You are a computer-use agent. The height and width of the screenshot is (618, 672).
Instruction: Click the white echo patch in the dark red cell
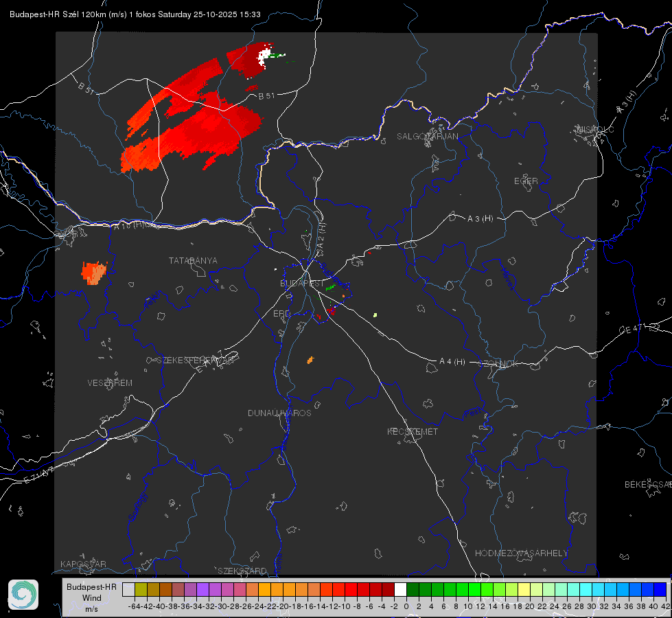(x=264, y=56)
